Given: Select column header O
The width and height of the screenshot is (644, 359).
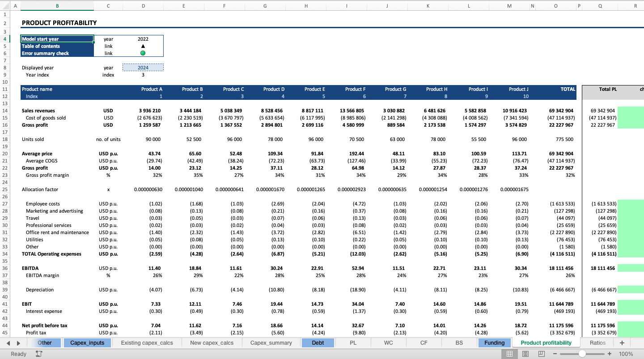Looking at the screenshot, I should (555, 6).
